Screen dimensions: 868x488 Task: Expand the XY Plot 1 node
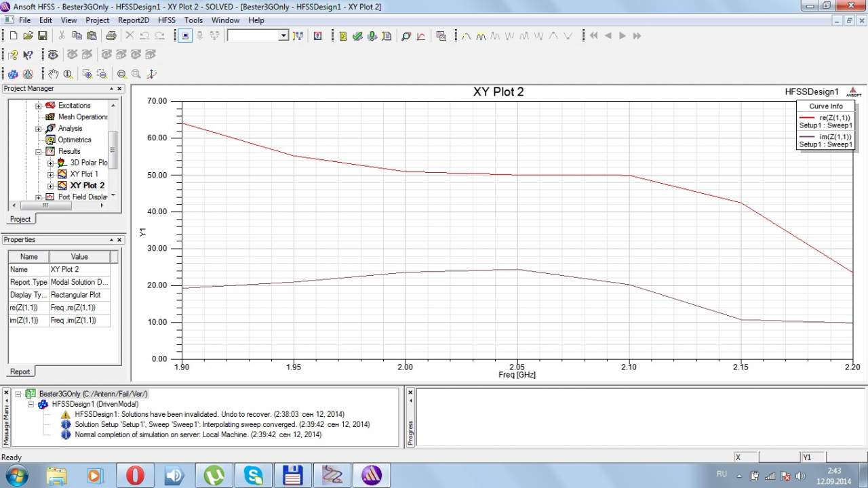[x=50, y=174]
